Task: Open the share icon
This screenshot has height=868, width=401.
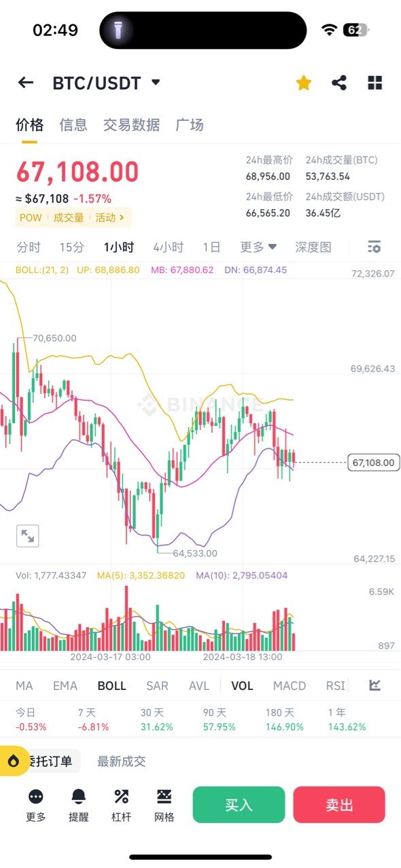Action: click(x=338, y=82)
